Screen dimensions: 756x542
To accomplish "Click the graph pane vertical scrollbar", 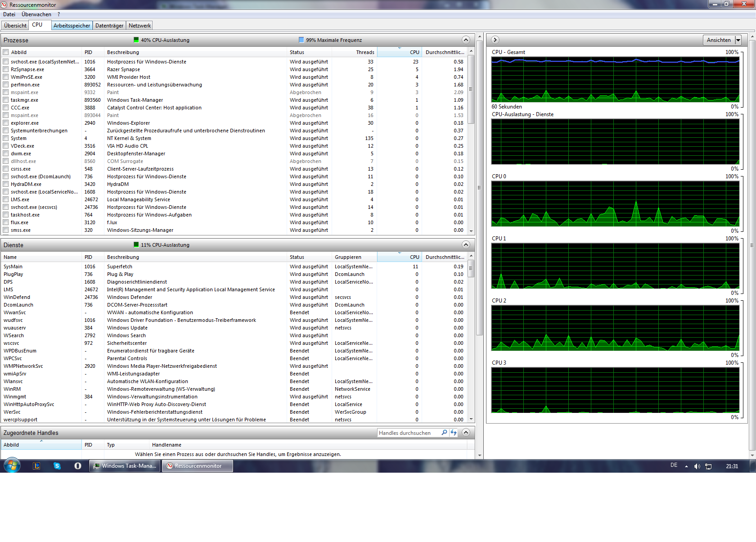I will (x=751, y=245).
